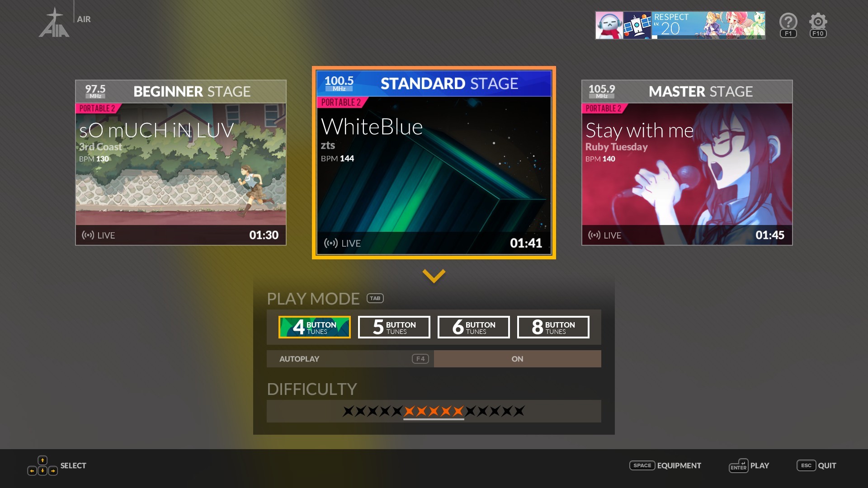868x488 pixels.
Task: Select 8 BUTTON TUNES play mode
Action: click(552, 327)
